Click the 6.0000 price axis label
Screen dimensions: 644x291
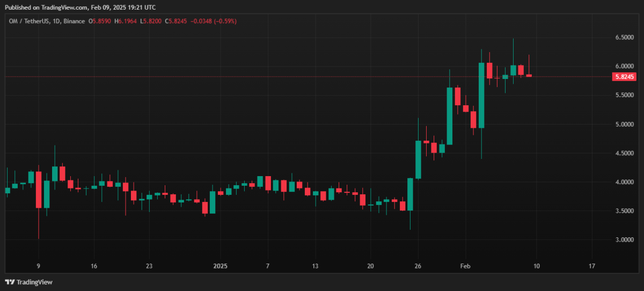coord(624,66)
